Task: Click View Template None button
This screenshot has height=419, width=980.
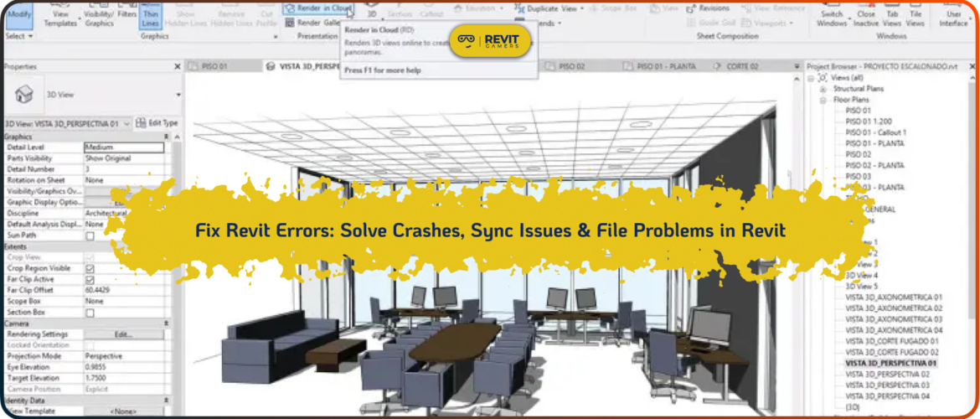Action: (124, 411)
